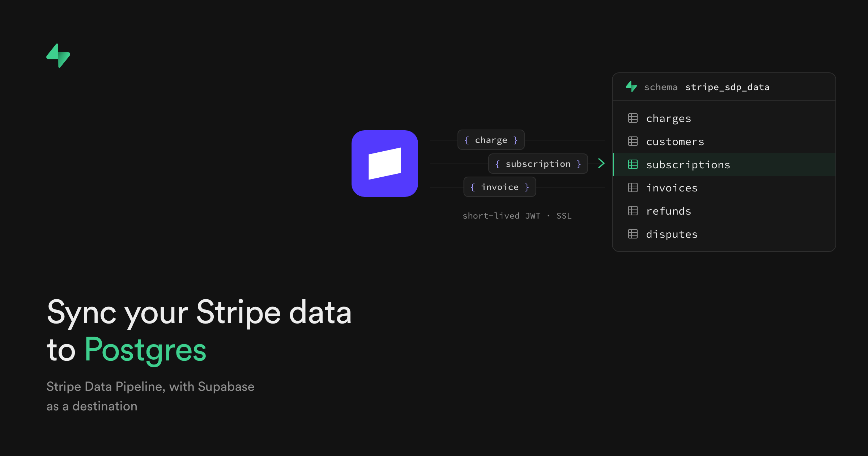Screen dimensions: 868x456
Task: Click the table icon next to disputes
Action: coord(633,234)
